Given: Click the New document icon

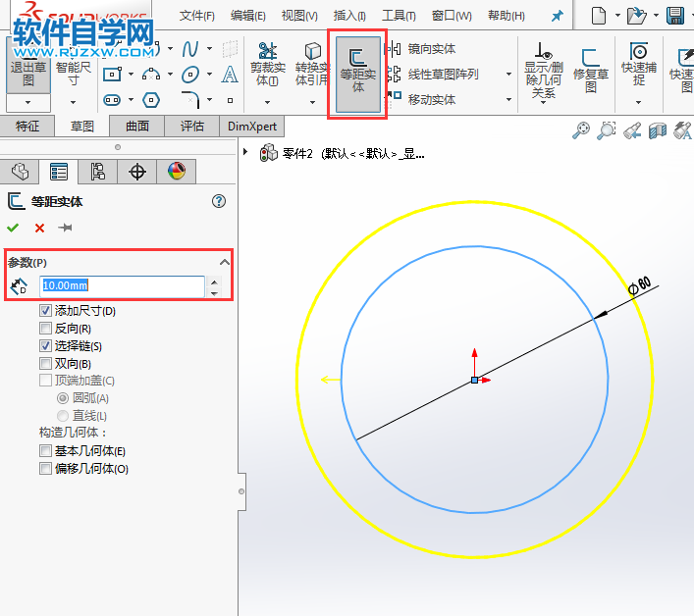Looking at the screenshot, I should (x=599, y=16).
